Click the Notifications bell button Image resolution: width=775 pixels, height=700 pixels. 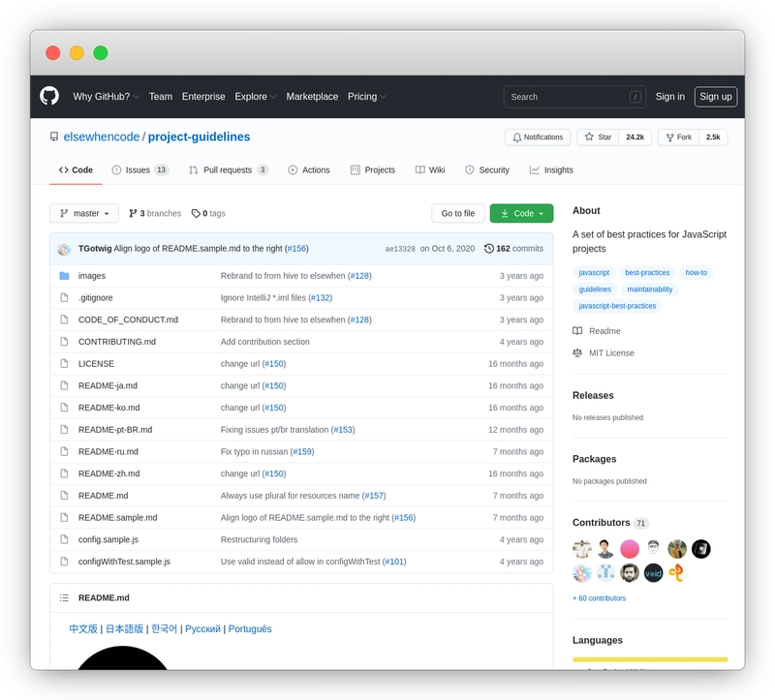538,137
